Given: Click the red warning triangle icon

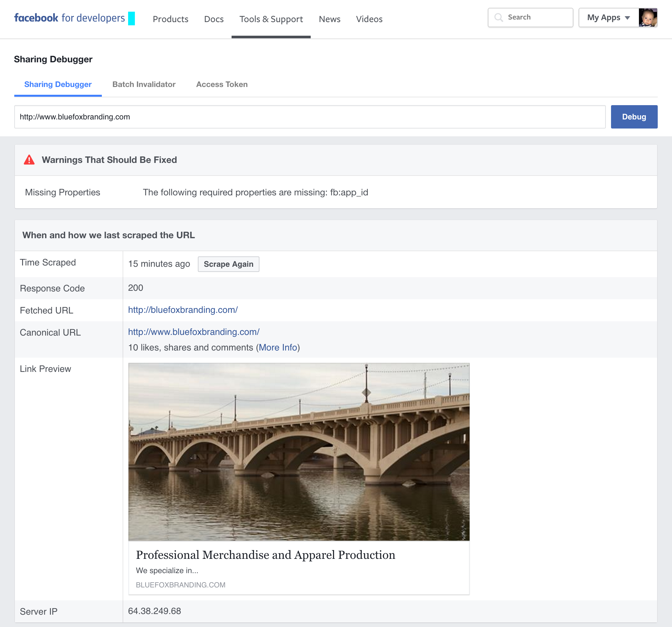Looking at the screenshot, I should coord(30,160).
